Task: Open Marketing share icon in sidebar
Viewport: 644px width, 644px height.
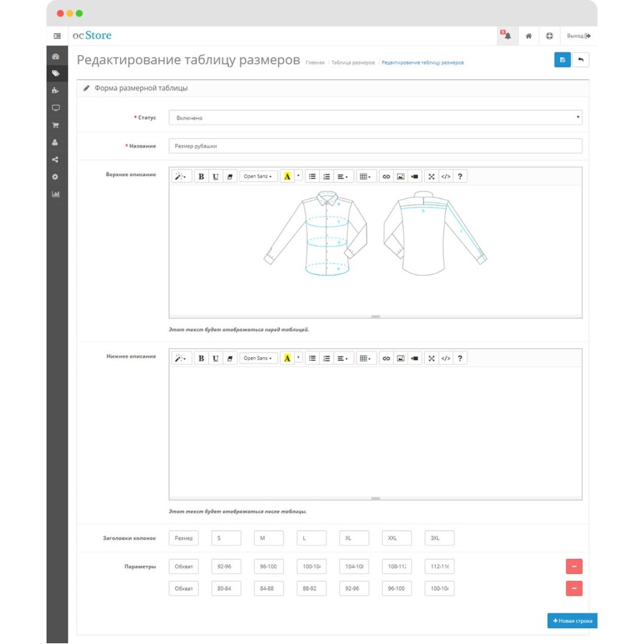Action: [56, 160]
